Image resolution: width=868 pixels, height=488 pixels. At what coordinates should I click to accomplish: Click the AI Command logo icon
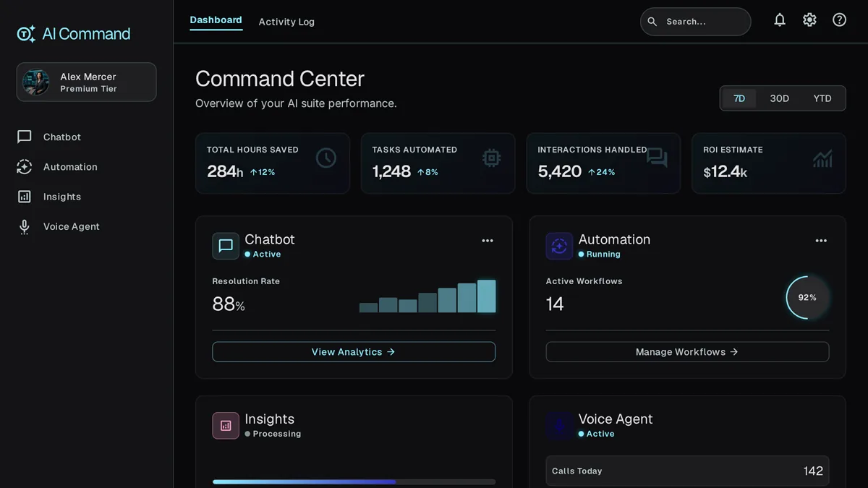coord(26,34)
